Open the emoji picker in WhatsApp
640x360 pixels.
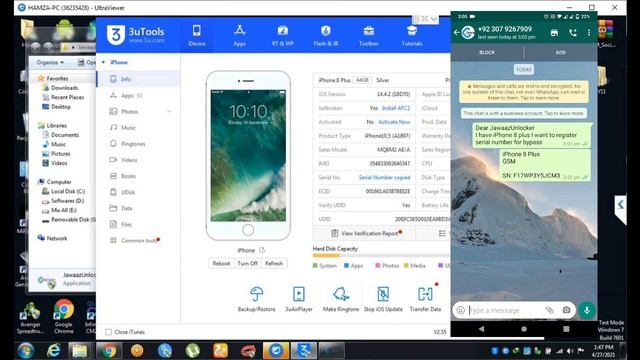(460, 311)
